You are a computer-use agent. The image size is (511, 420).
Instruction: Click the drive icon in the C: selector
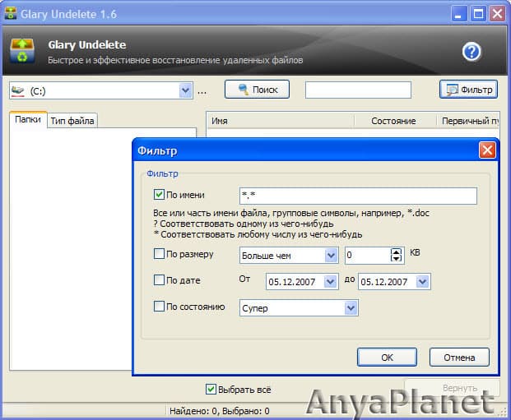[17, 91]
